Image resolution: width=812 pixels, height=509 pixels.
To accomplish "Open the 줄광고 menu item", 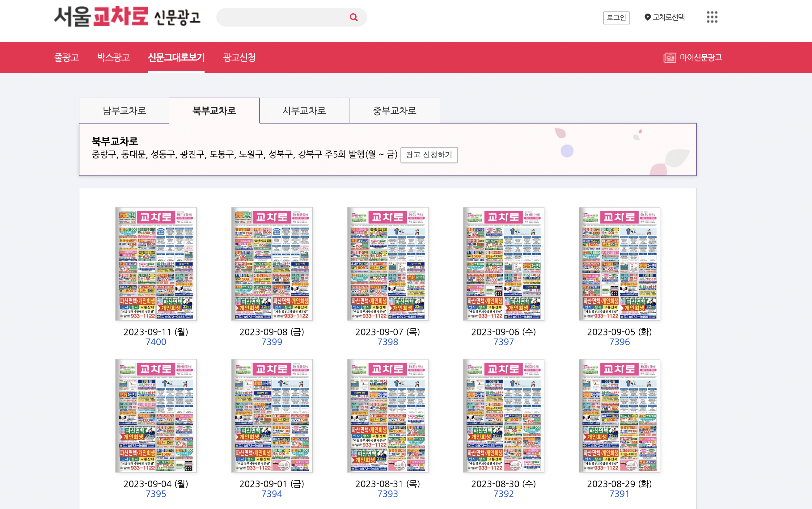I will [67, 57].
